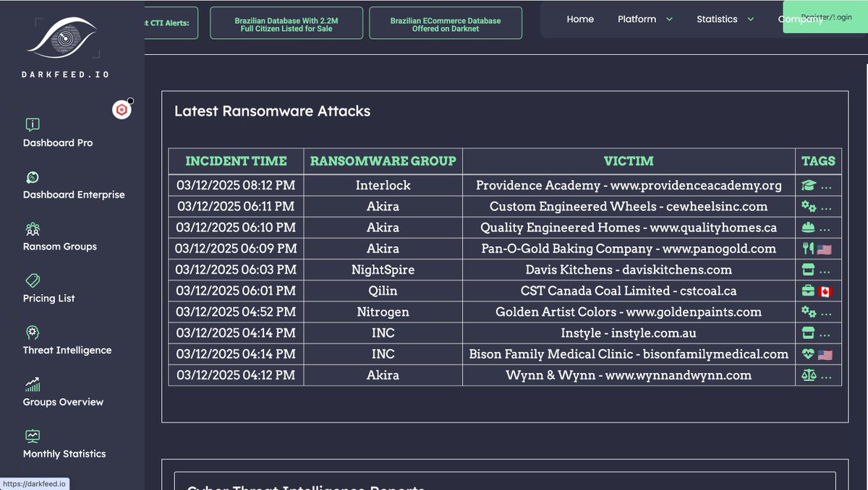Viewport: 868px width, 490px height.
Task: Open the Platform navigation menu
Action: (637, 20)
